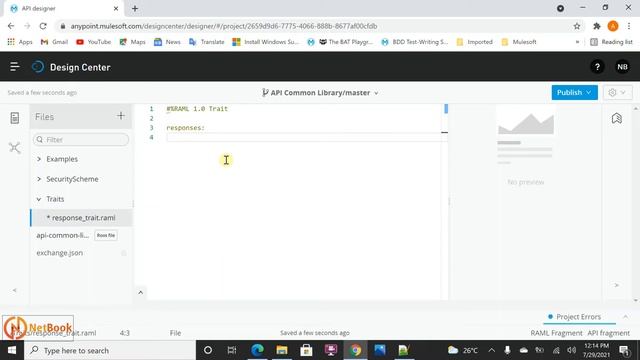The width and height of the screenshot is (640, 360).
Task: Open Microsoft Store from taskbar
Action: 306,350
